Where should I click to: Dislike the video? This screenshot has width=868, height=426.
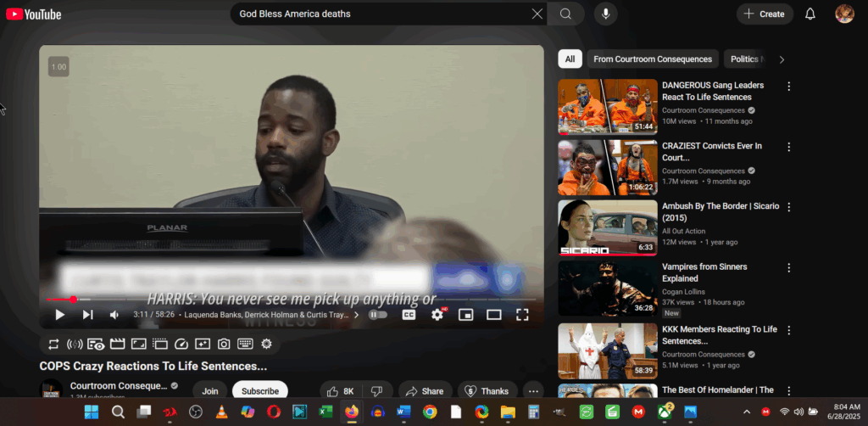pyautogui.click(x=376, y=390)
